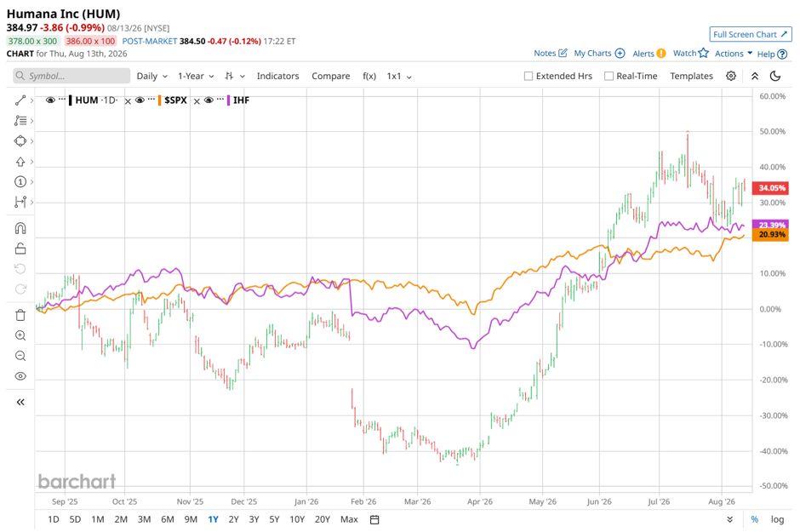Hide the IHF comparison series
This screenshot has width=800, height=532.
click(209, 100)
